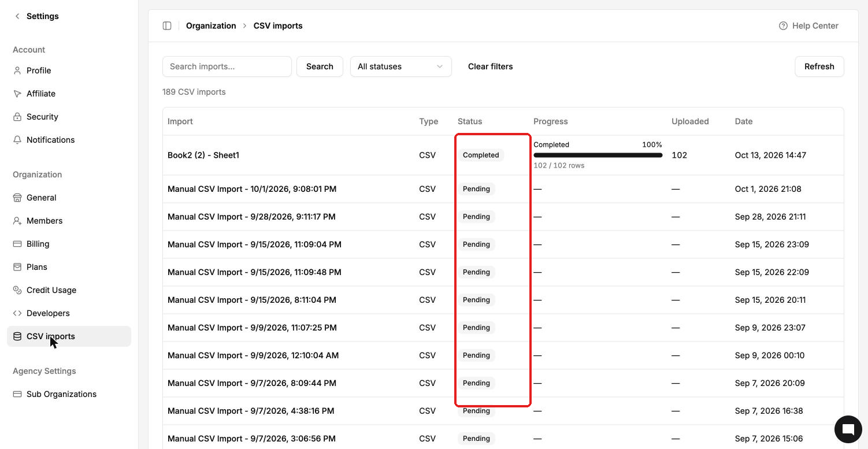Click the Date column header

coord(744,121)
